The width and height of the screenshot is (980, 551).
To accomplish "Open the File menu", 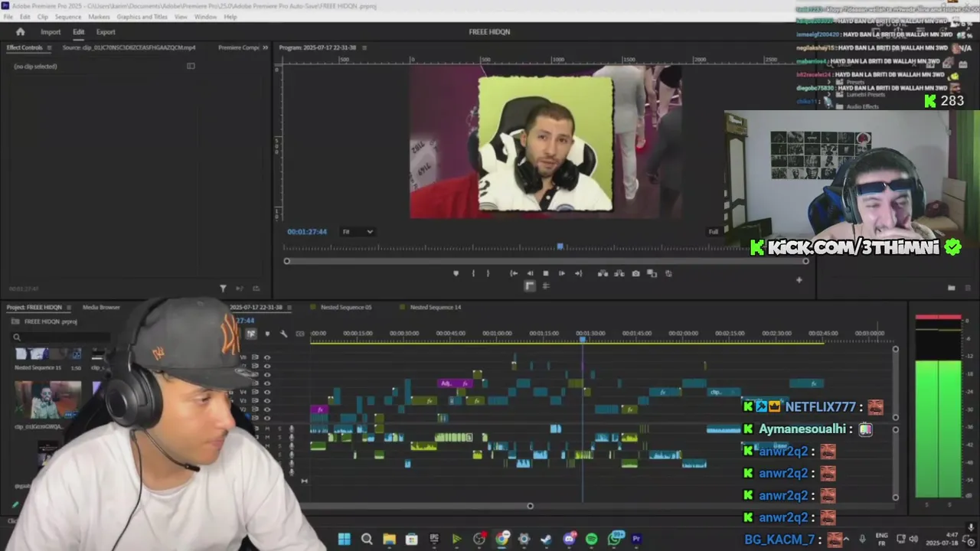I will pos(8,17).
